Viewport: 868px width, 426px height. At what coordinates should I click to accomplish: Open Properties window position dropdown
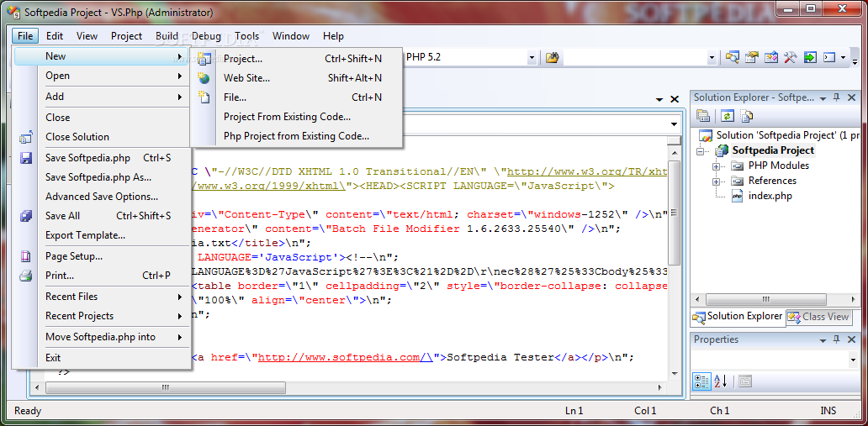(823, 339)
